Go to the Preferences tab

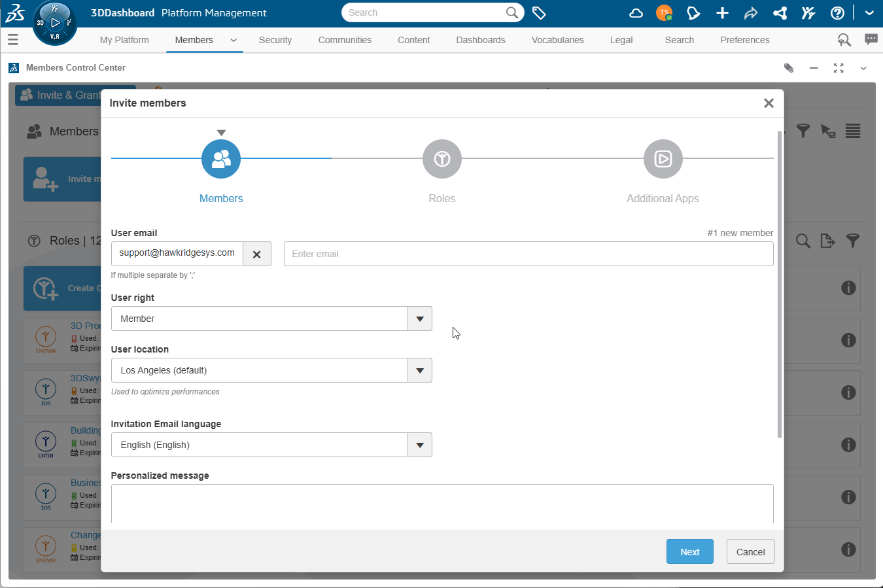point(745,40)
